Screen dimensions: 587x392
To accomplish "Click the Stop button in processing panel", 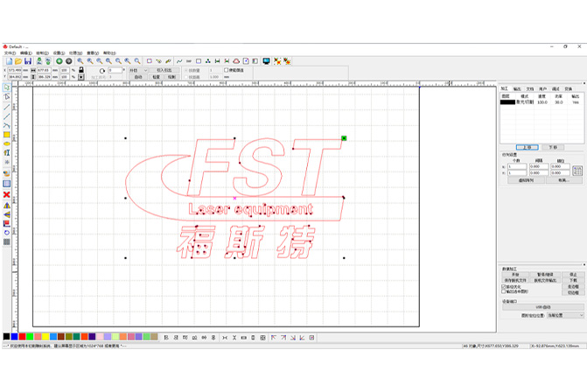I will (x=573, y=275).
